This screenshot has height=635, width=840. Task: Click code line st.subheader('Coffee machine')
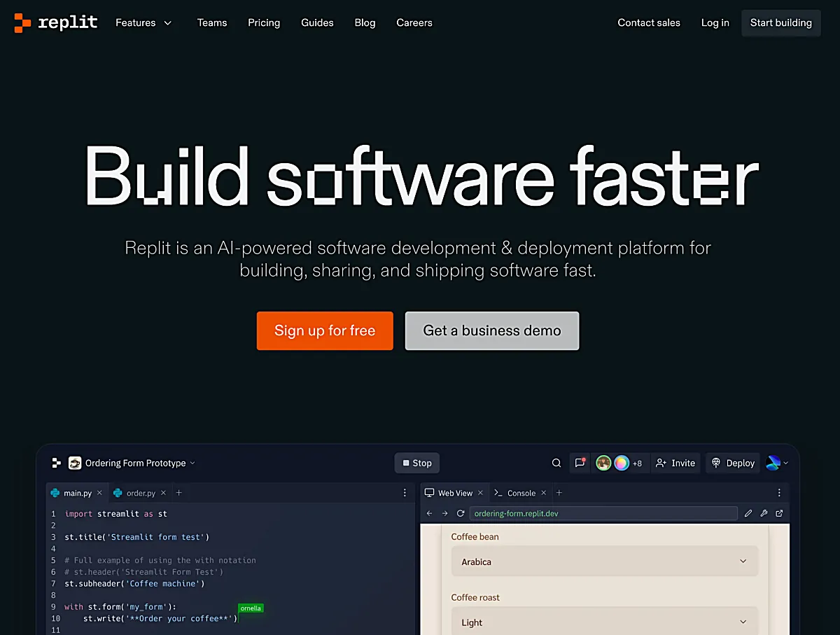pyautogui.click(x=134, y=583)
